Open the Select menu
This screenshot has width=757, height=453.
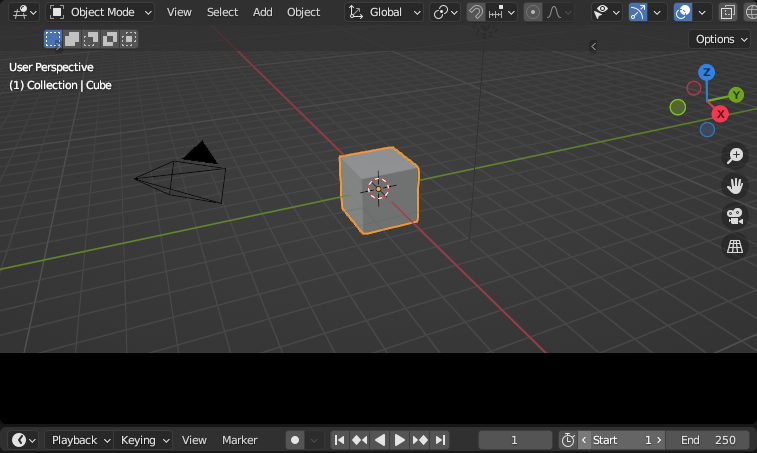[222, 12]
